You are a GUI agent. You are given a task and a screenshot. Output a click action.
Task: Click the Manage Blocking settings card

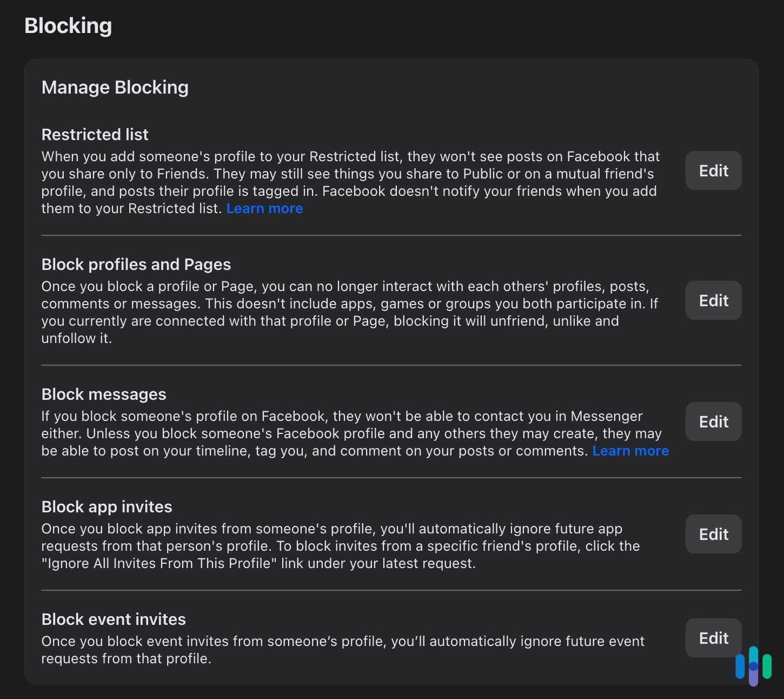click(391, 372)
